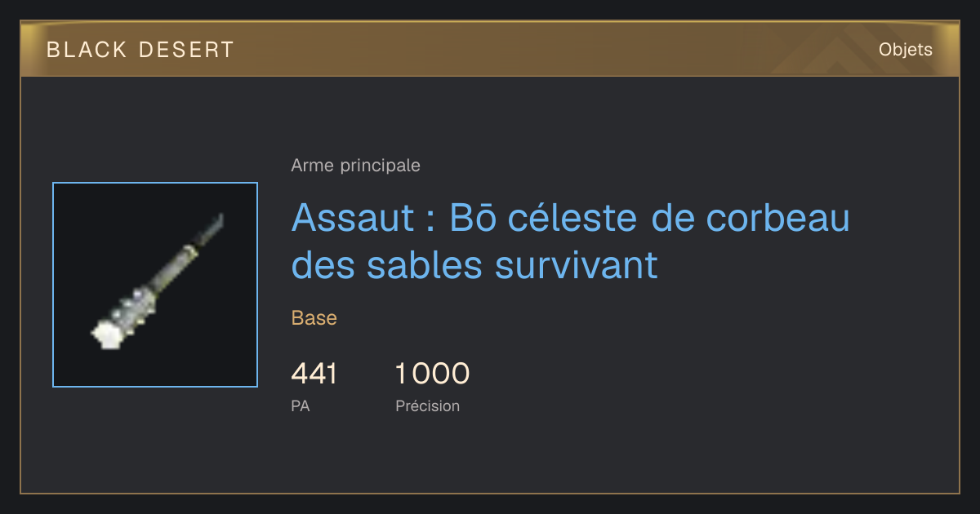Click the Arme principale category label
This screenshot has height=514, width=980.
pyautogui.click(x=356, y=166)
